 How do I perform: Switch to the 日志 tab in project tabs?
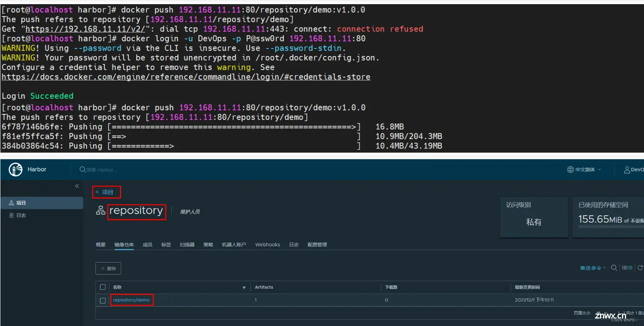point(294,245)
